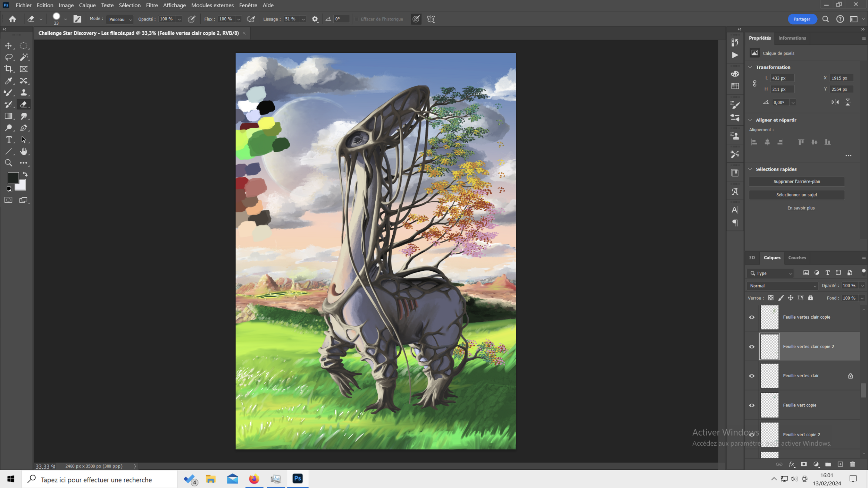
Task: Open the smoothing options gear
Action: pos(315,19)
